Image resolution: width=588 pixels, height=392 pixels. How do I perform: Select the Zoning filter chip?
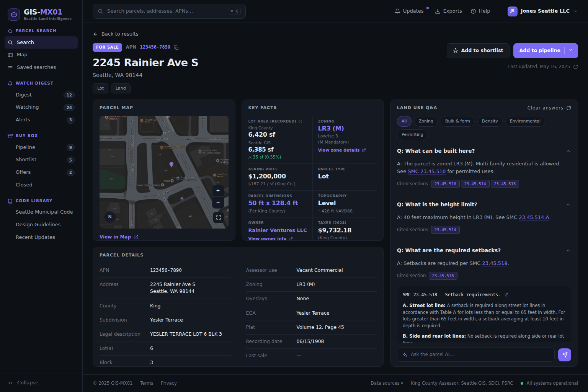point(426,121)
